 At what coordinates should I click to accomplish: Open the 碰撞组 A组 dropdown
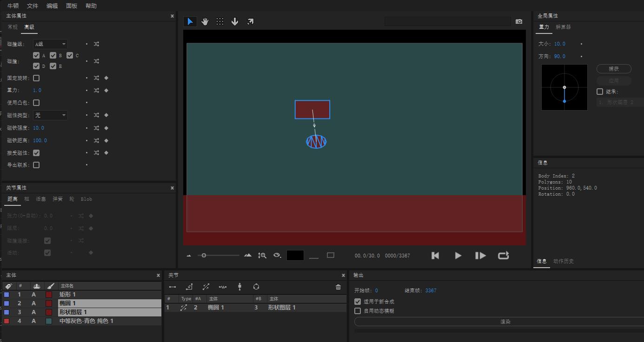tap(50, 44)
